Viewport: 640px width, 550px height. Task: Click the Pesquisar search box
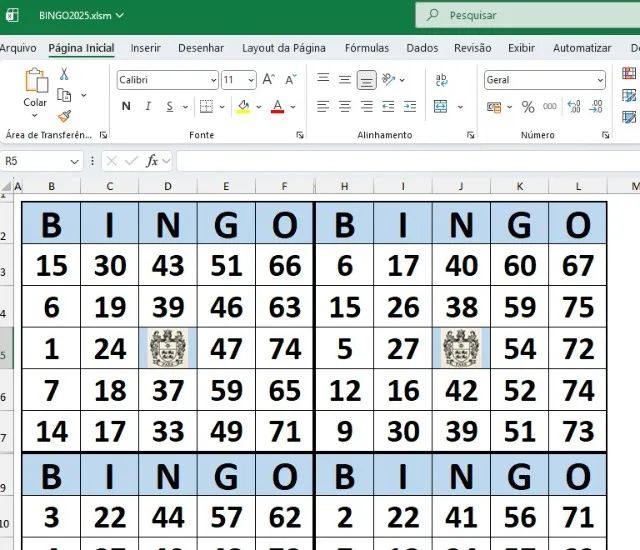527,16
